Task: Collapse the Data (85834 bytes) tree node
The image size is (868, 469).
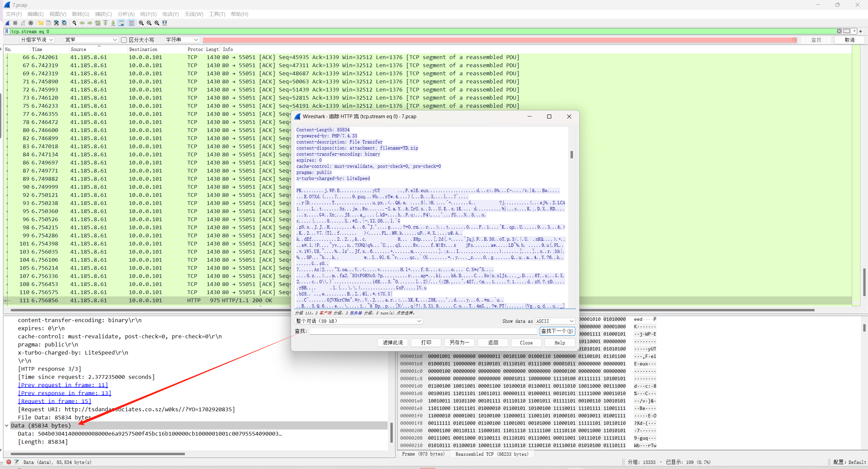Action: pos(7,425)
